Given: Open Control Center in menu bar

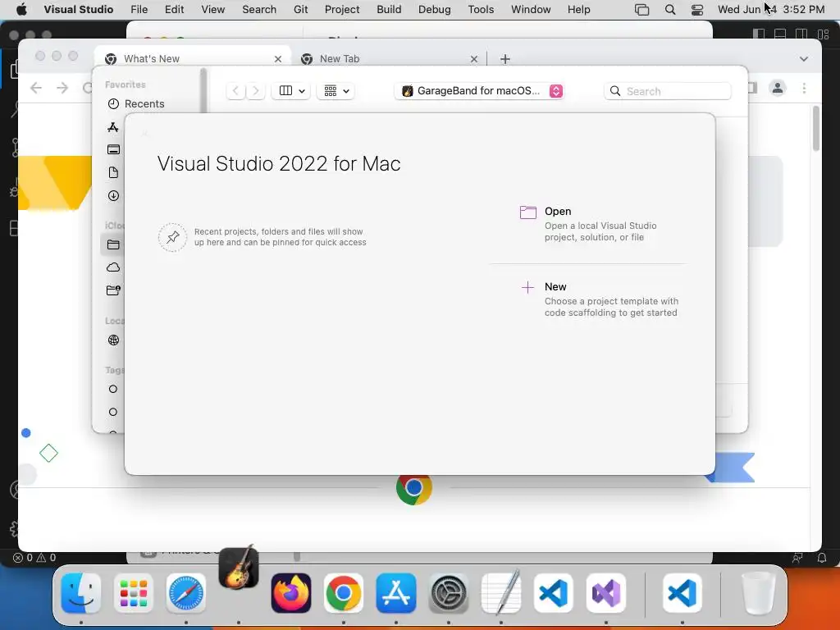Looking at the screenshot, I should point(697,10).
